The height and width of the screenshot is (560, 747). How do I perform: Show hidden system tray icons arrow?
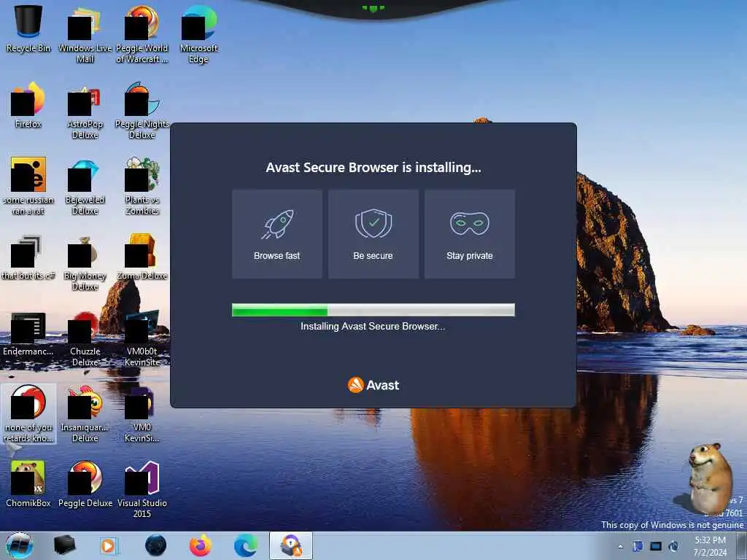(x=620, y=546)
